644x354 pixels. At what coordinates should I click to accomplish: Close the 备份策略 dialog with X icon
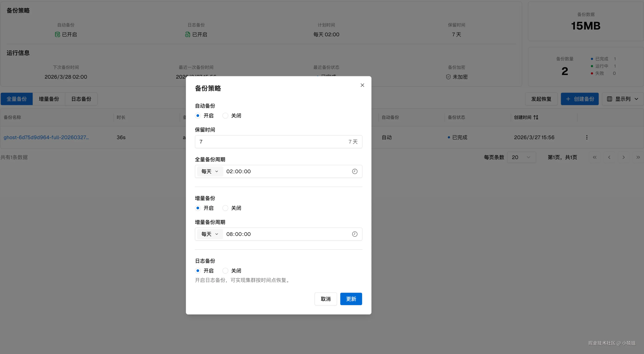coord(362,85)
